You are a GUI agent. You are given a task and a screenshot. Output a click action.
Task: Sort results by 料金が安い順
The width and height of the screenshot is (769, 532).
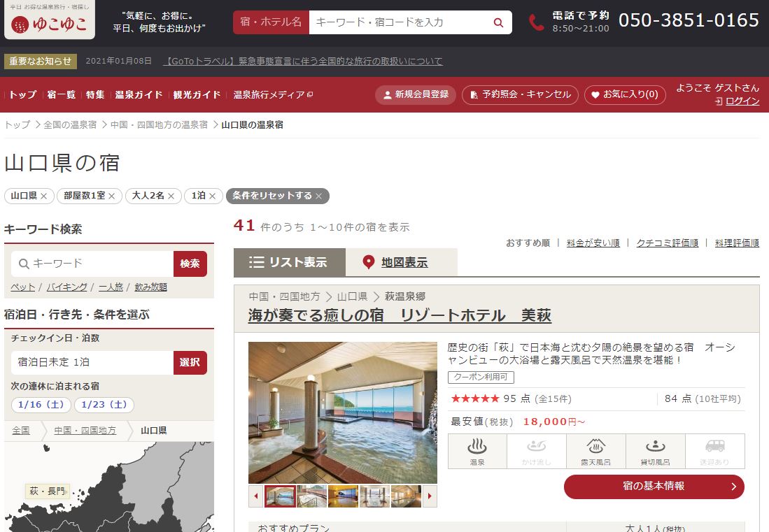point(593,243)
